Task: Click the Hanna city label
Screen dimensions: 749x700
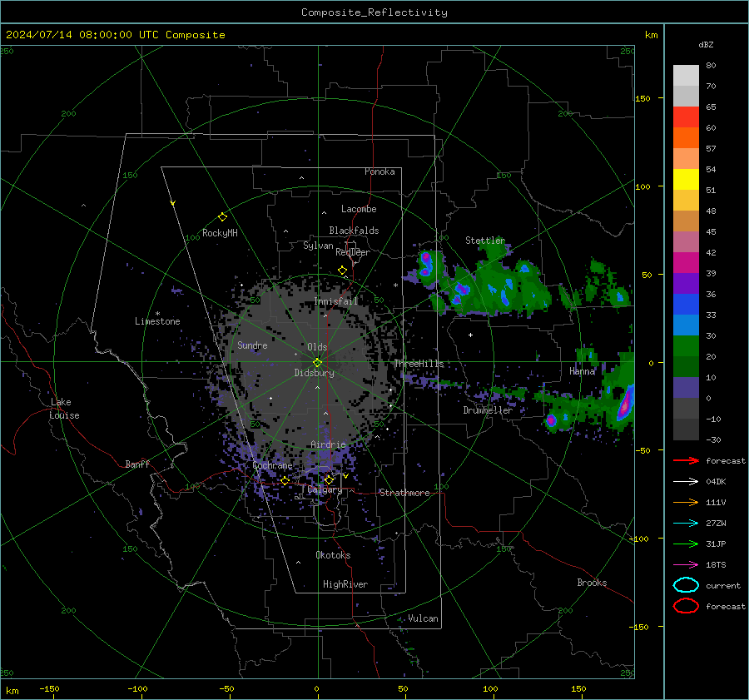Action: click(x=582, y=371)
